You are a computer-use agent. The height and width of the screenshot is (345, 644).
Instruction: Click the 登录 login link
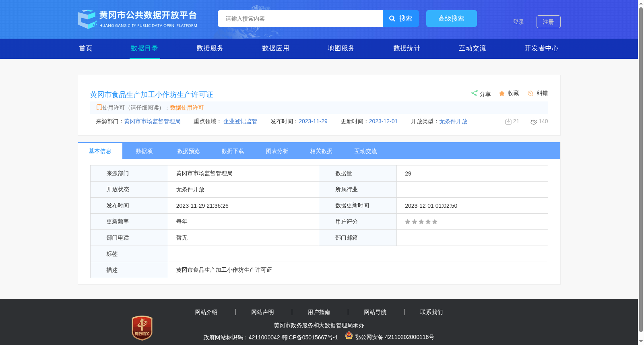[518, 22]
